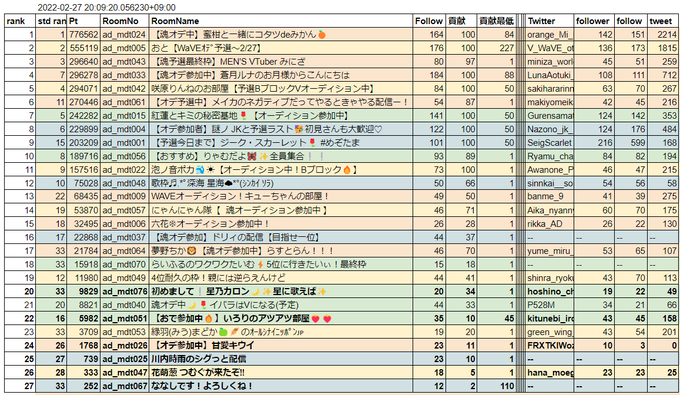Click follow count 599
The width and height of the screenshot is (680, 395).
click(x=638, y=143)
